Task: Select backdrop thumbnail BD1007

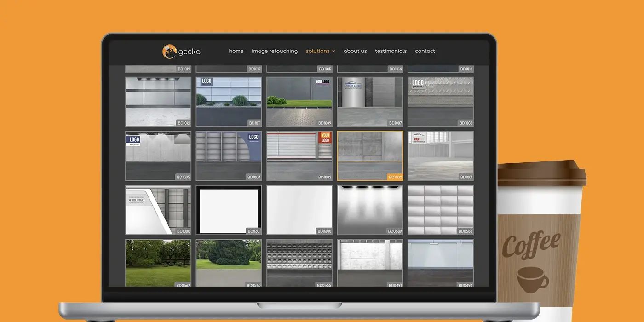Action: tap(370, 102)
